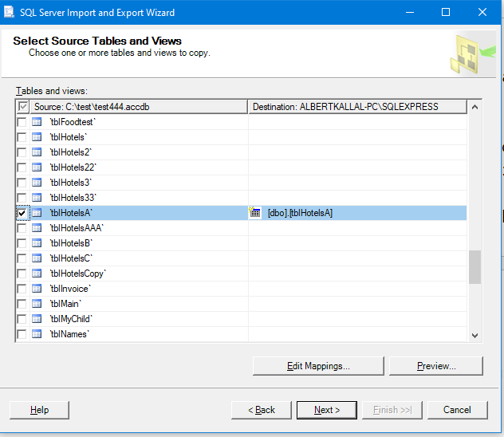The width and height of the screenshot is (504, 437).
Task: Check the tblHotels checkbox
Action: coord(22,137)
